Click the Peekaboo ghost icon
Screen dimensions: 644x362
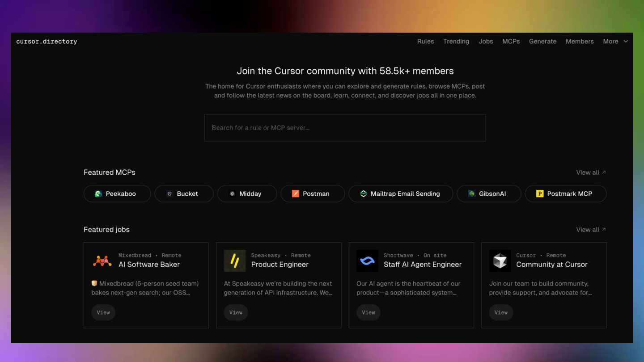[98, 194]
